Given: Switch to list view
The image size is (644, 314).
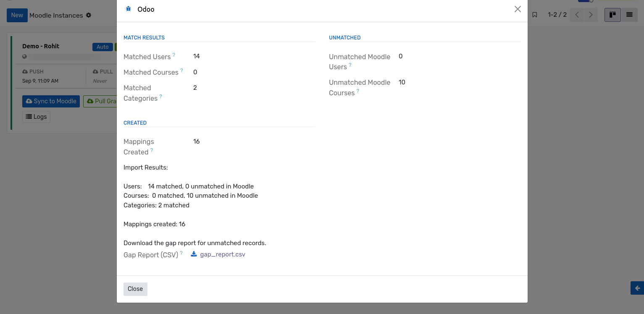Looking at the screenshot, I should (x=629, y=15).
